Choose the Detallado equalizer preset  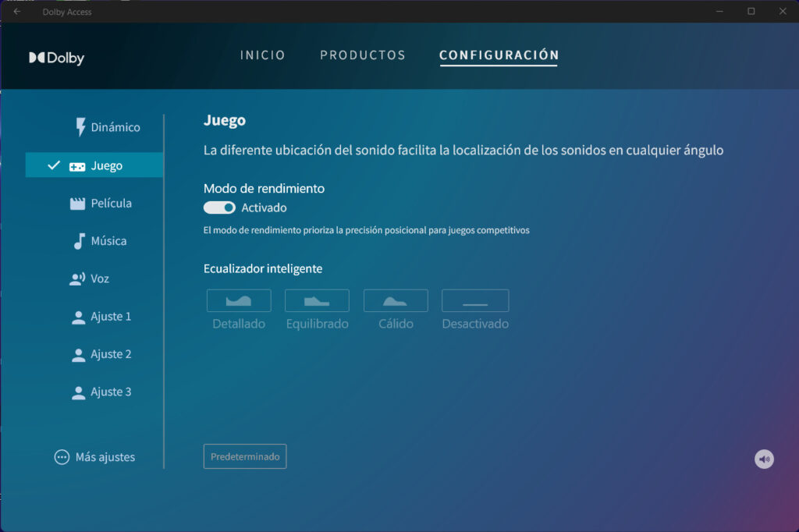point(239,301)
